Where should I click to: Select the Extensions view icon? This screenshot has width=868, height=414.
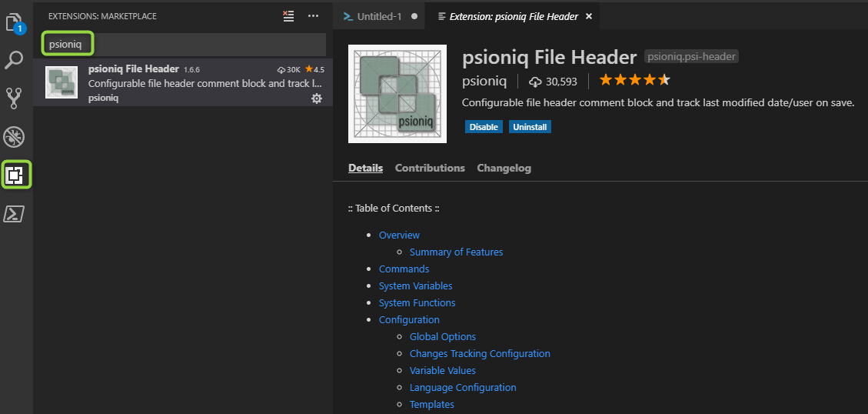[15, 175]
